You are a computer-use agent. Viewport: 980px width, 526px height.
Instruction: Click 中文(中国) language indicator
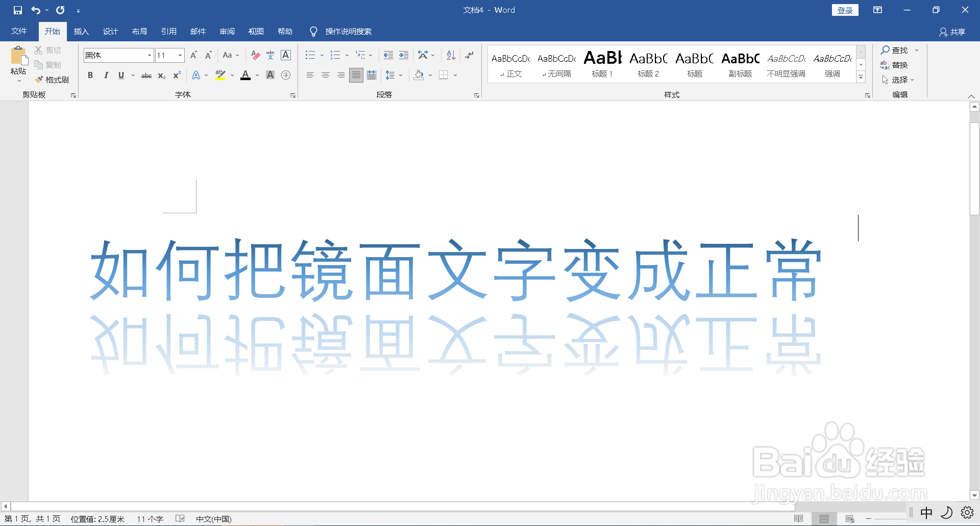[x=214, y=519]
